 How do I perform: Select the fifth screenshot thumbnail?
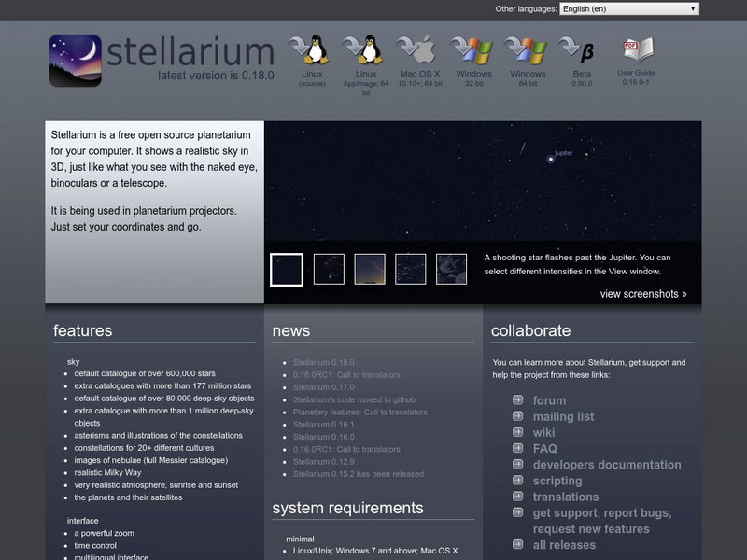(x=452, y=269)
